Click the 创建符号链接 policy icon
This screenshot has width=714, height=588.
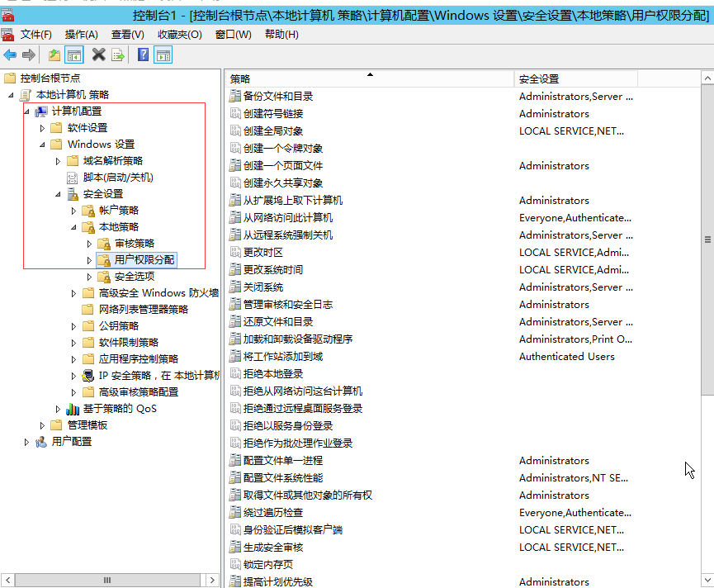[235, 113]
